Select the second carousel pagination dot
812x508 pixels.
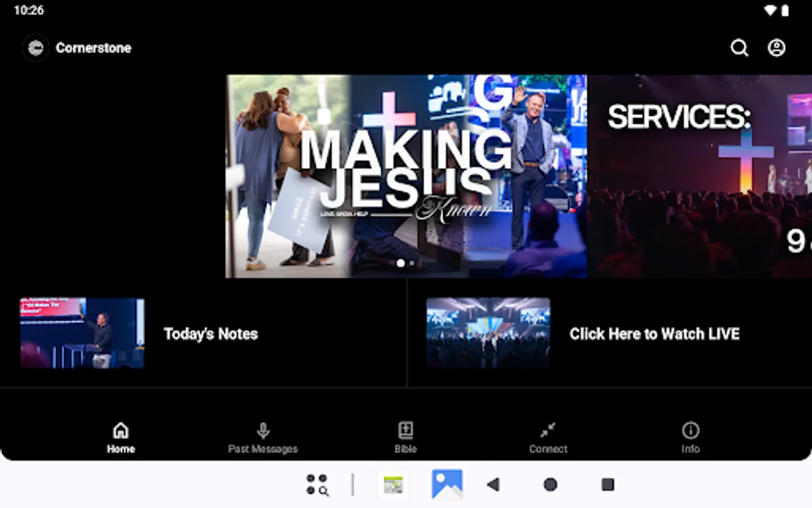coord(412,263)
